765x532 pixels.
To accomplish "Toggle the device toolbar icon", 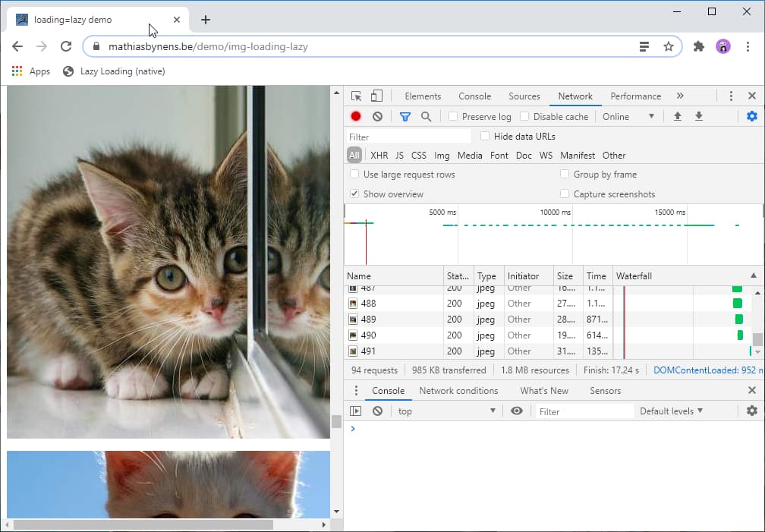I will pos(376,96).
